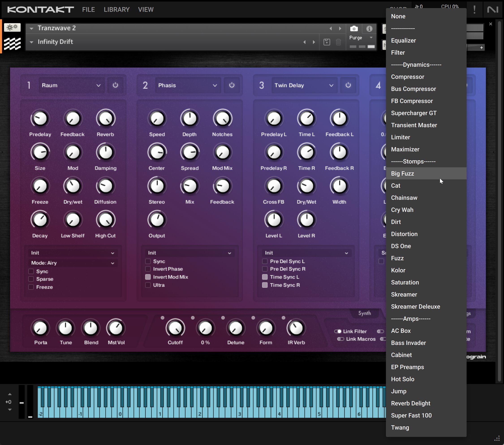Viewport: 504px width, 445px height.
Task: Open the FILE menu
Action: pos(88,10)
